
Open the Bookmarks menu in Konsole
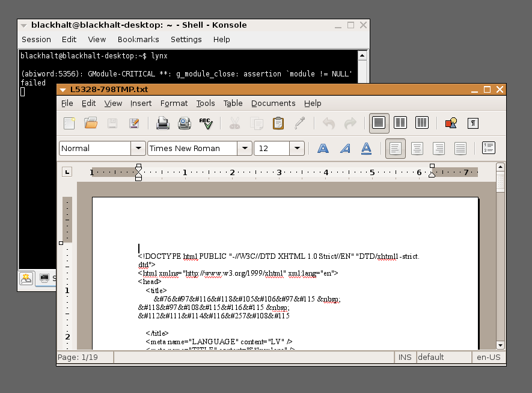[x=138, y=40]
